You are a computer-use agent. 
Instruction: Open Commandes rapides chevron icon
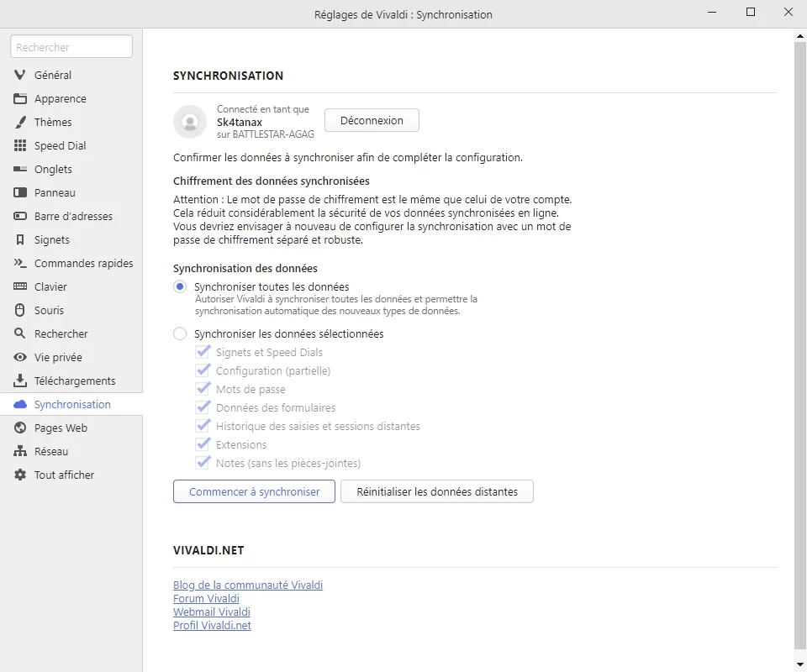click(x=19, y=263)
